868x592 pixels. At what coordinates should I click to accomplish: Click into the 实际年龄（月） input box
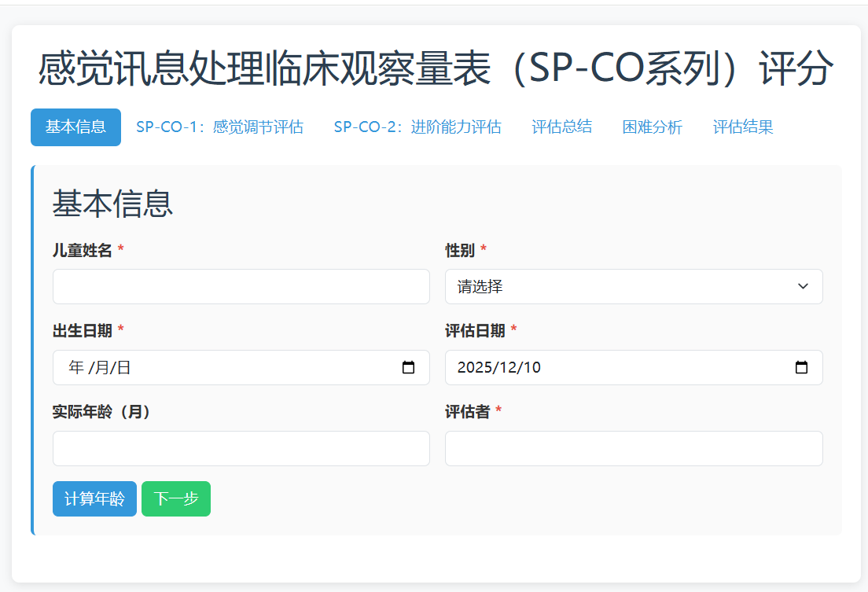pos(241,448)
